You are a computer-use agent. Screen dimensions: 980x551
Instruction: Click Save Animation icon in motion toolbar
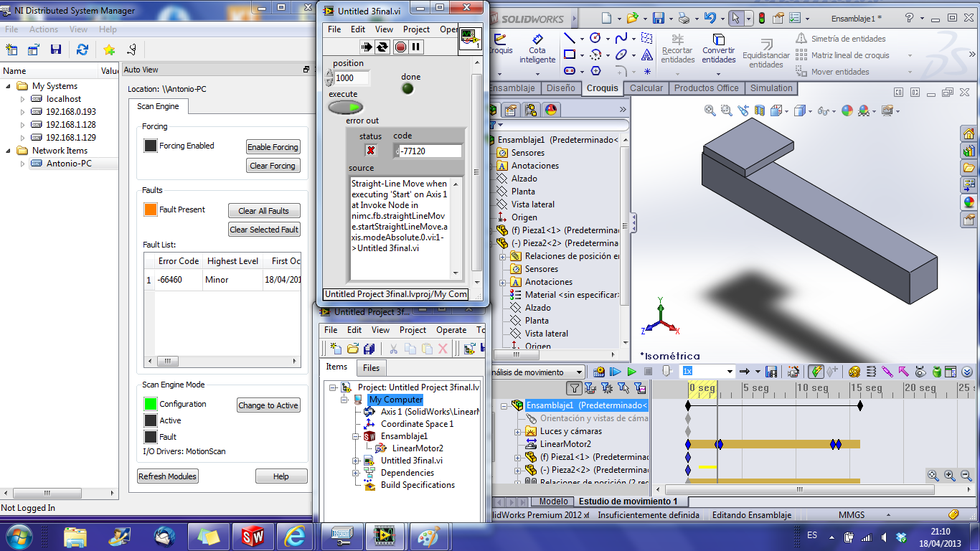point(771,372)
